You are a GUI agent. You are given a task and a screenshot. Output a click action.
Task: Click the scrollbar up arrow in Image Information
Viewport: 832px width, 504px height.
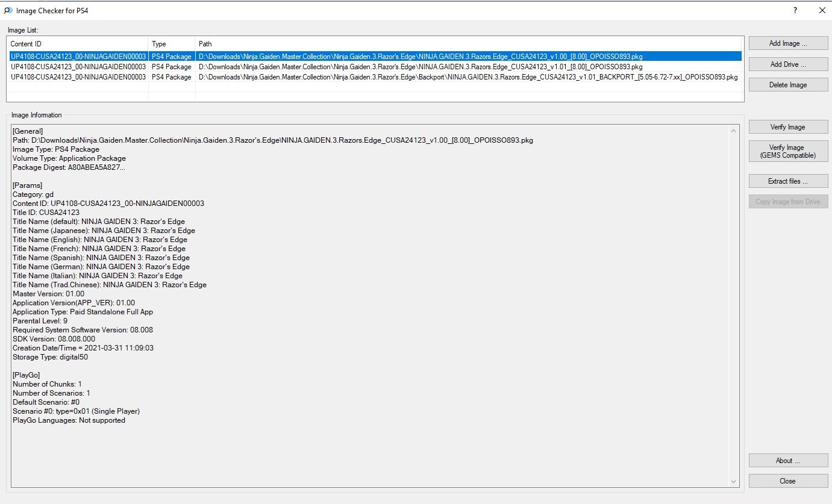734,131
